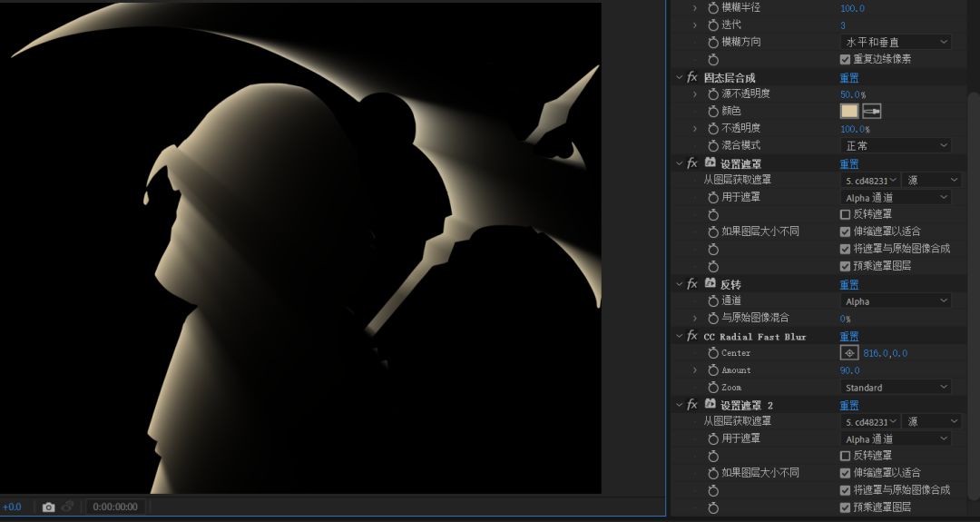The image size is (980, 522).
Task: Toggle the fx switch for 固态层合成 effect
Action: 692,77
